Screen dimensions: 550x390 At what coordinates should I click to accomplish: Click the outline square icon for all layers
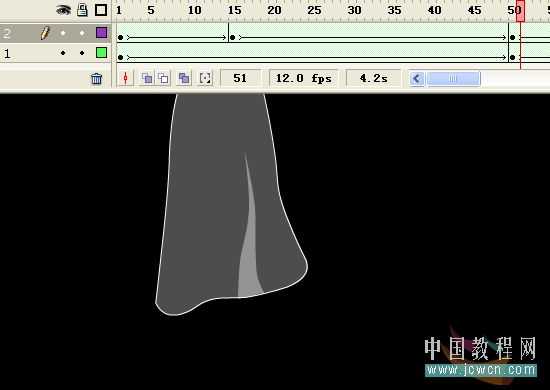point(101,10)
